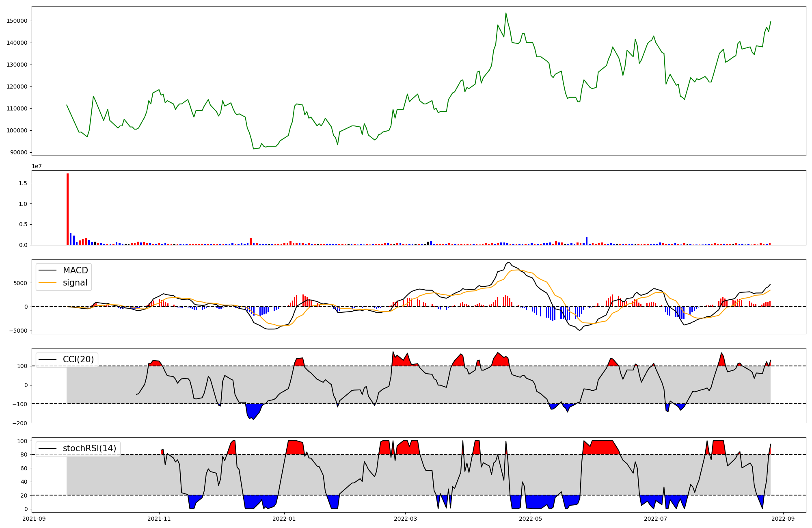Click the 2022-07 x-axis date label
The width and height of the screenshot is (812, 528).
pyautogui.click(x=656, y=519)
